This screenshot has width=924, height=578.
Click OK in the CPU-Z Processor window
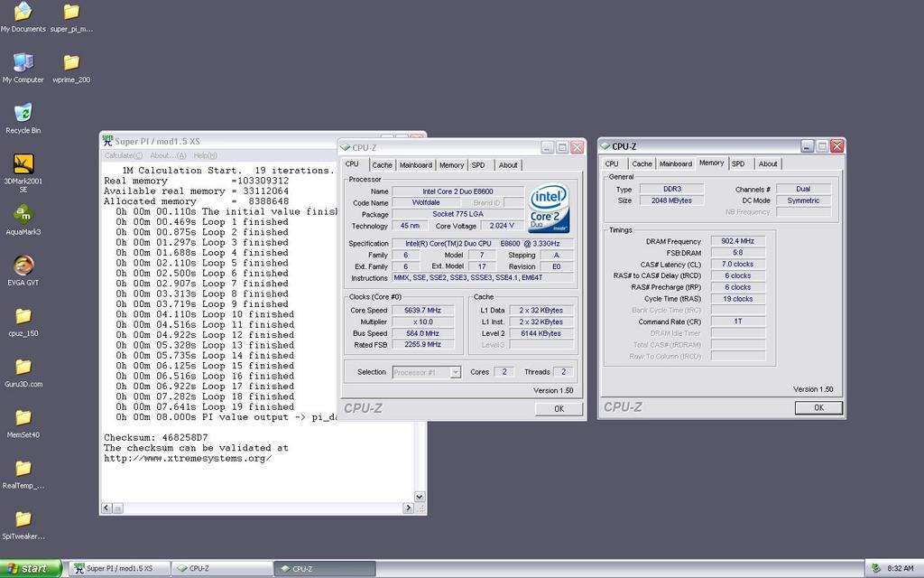coord(559,409)
